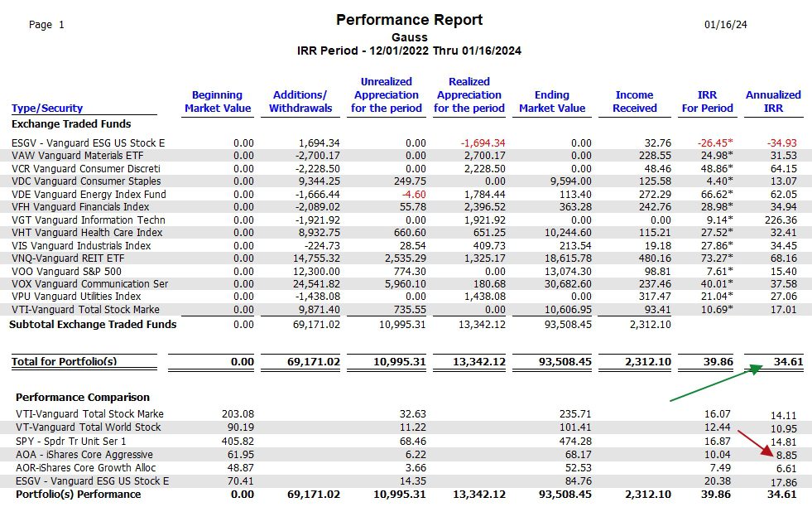
Task: Click the Income Received column header
Action: pyautogui.click(x=634, y=102)
